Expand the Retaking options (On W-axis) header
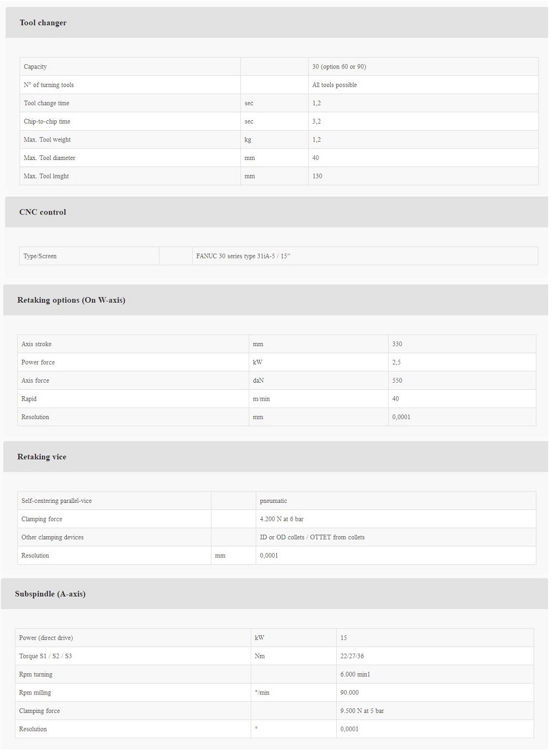557x756 pixels. (x=71, y=300)
